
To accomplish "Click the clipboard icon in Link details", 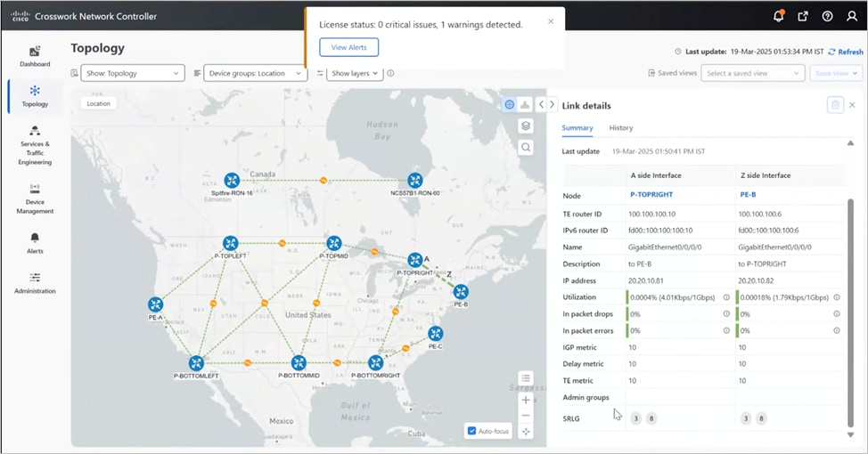I will click(835, 104).
